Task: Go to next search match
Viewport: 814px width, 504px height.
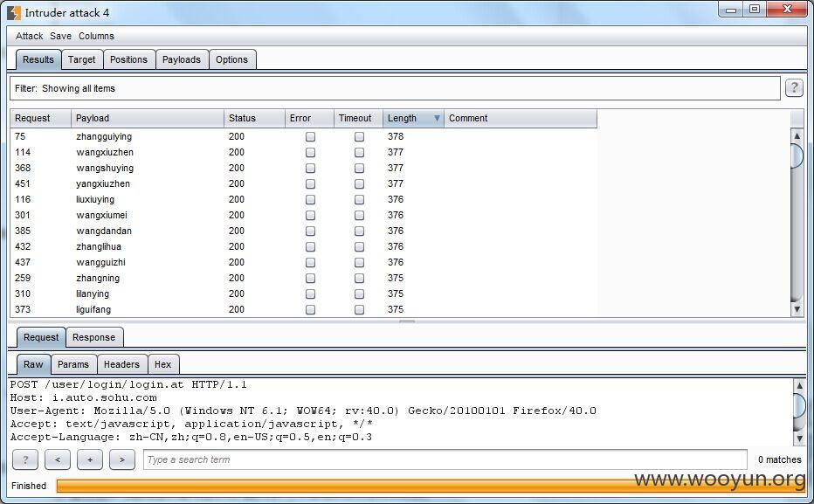Action: 122,459
